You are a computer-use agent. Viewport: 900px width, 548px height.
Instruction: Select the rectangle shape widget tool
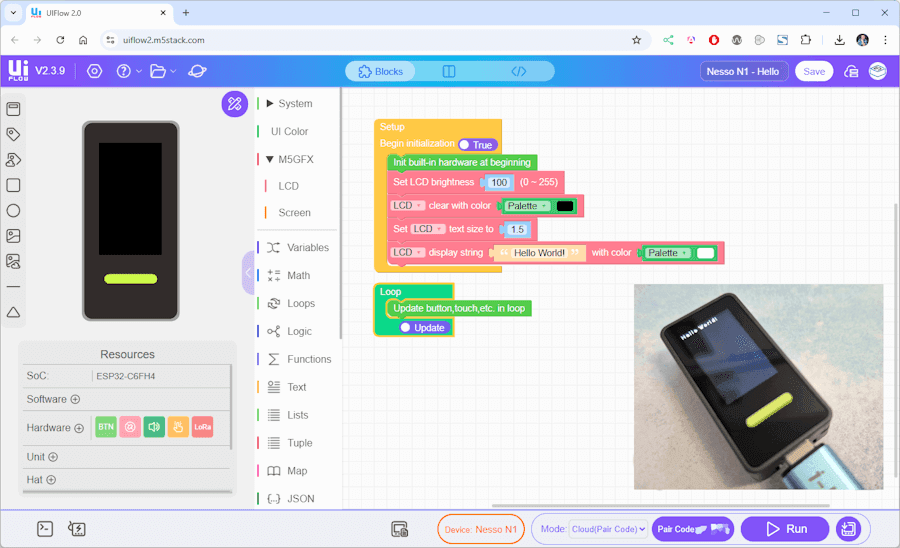pyautogui.click(x=14, y=185)
